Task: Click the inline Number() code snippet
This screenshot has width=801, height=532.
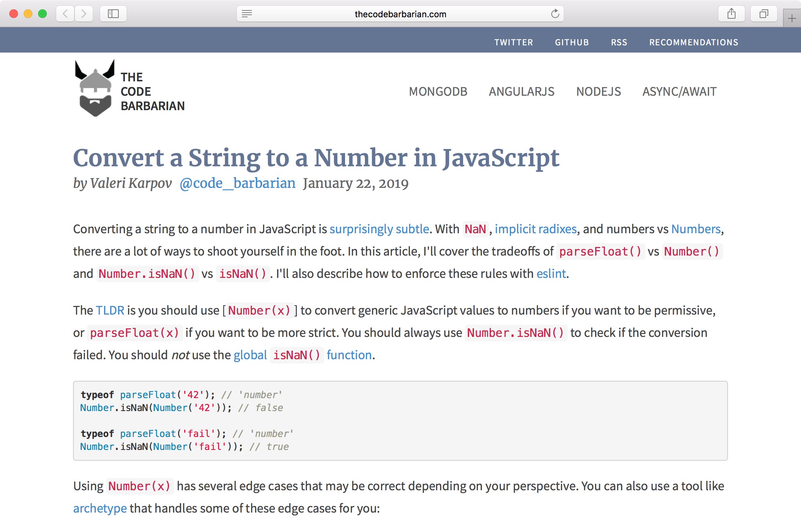Action: coord(692,251)
